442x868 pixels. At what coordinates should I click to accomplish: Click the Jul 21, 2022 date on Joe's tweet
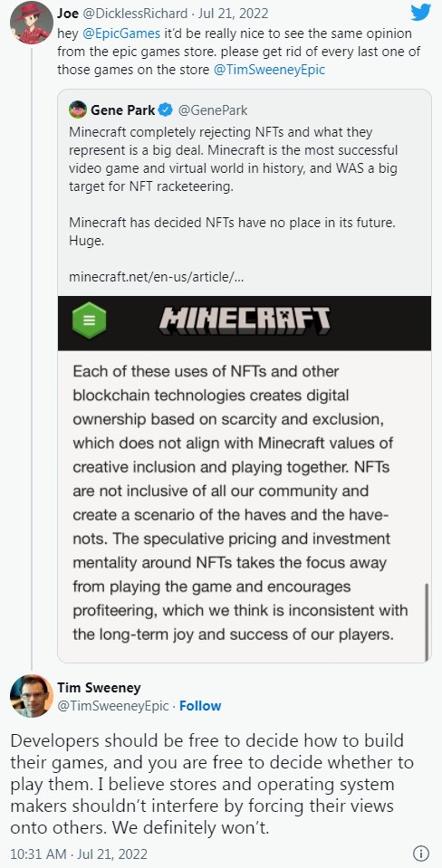click(x=228, y=14)
